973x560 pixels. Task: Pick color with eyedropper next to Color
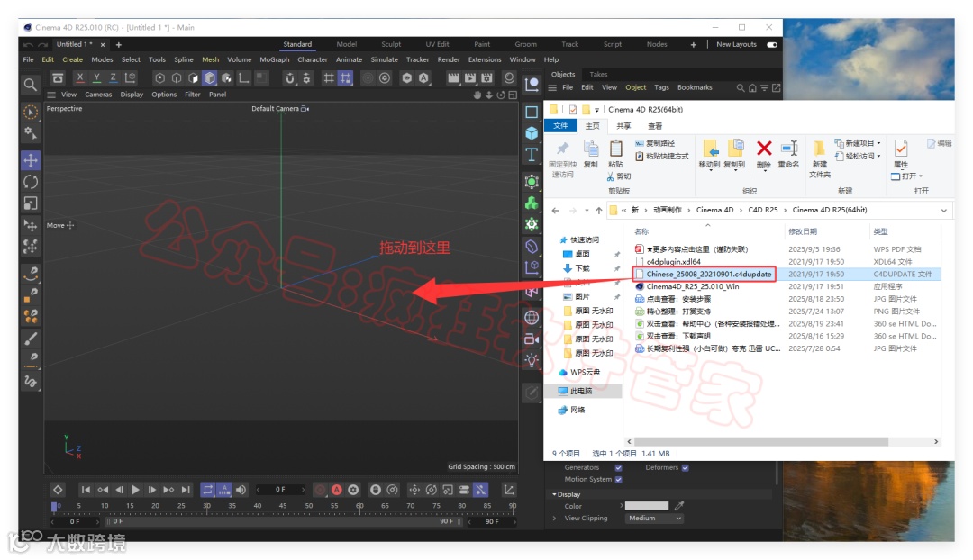pos(679,506)
